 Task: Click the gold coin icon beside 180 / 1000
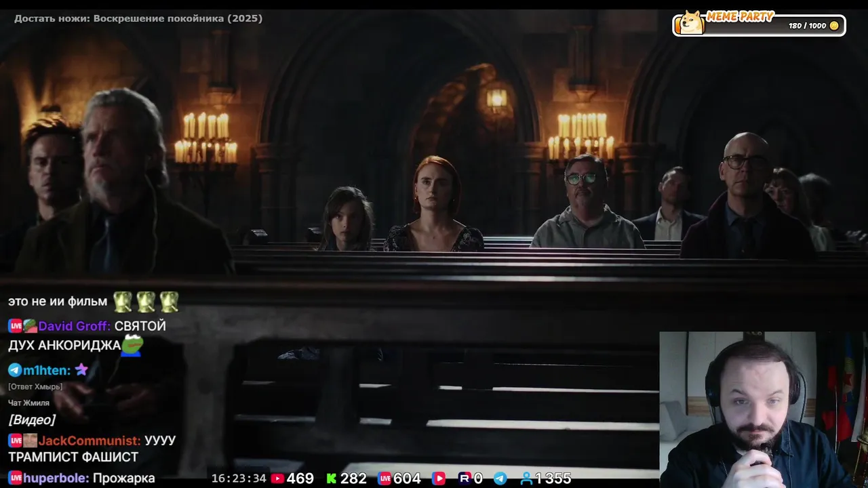coord(834,26)
